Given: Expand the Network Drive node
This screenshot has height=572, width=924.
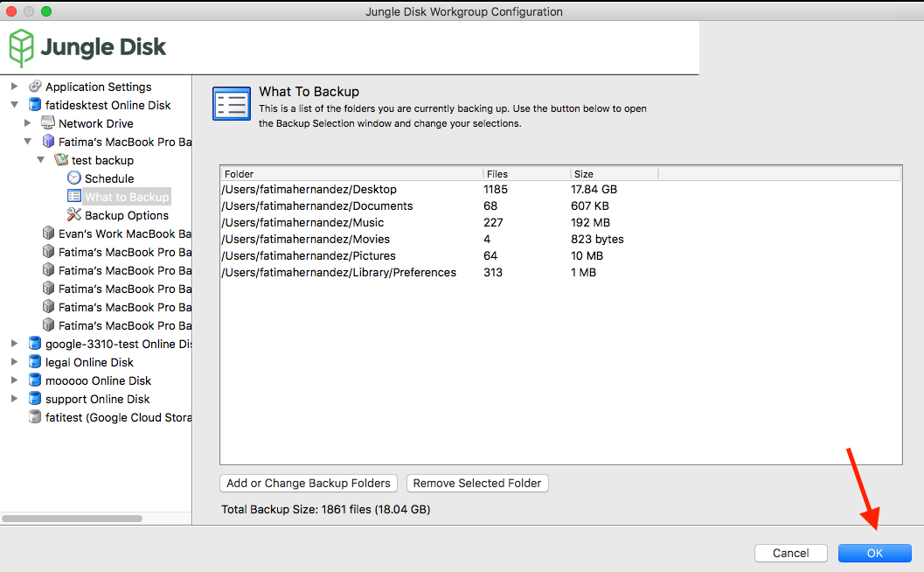Looking at the screenshot, I should point(28,123).
